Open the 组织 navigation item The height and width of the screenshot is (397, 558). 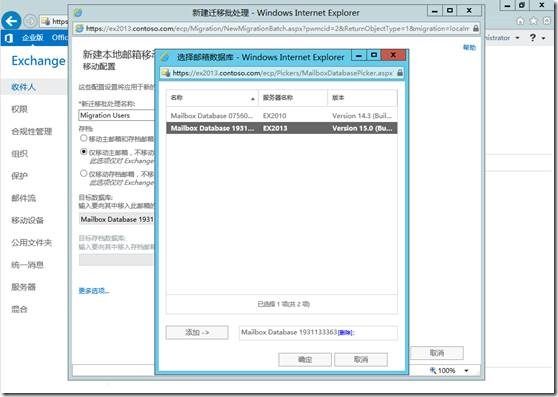click(x=19, y=154)
